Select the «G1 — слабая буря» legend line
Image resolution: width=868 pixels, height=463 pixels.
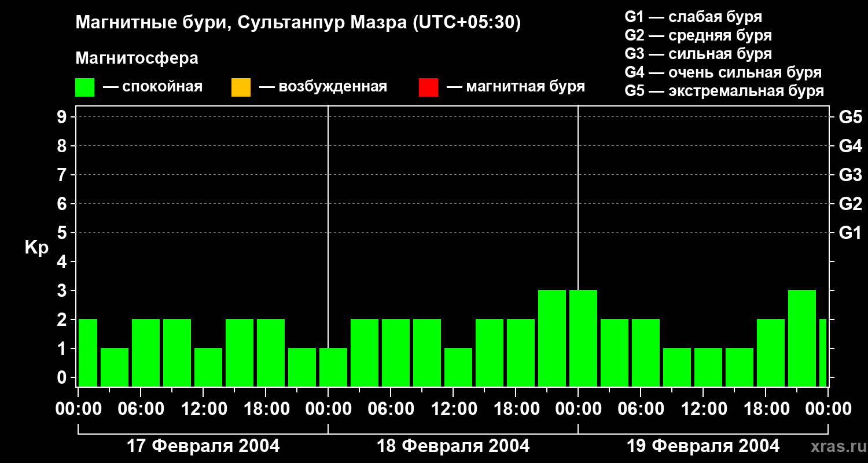pyautogui.click(x=693, y=17)
